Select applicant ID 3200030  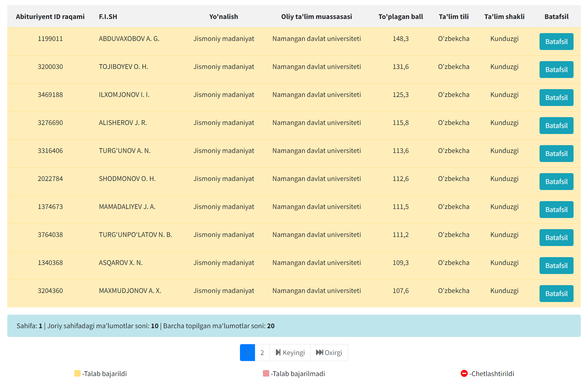pyautogui.click(x=50, y=67)
